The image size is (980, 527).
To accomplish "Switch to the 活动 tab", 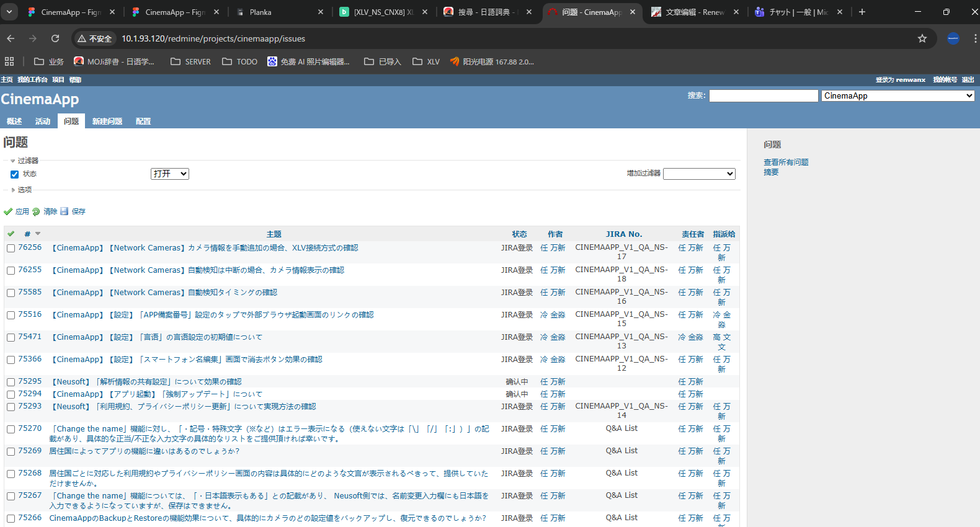I will (x=42, y=122).
